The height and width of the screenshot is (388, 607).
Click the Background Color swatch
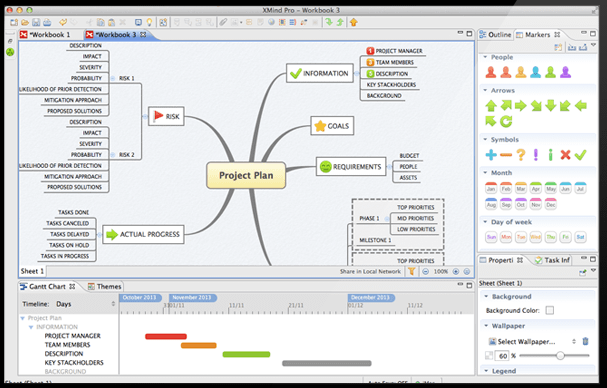549,310
